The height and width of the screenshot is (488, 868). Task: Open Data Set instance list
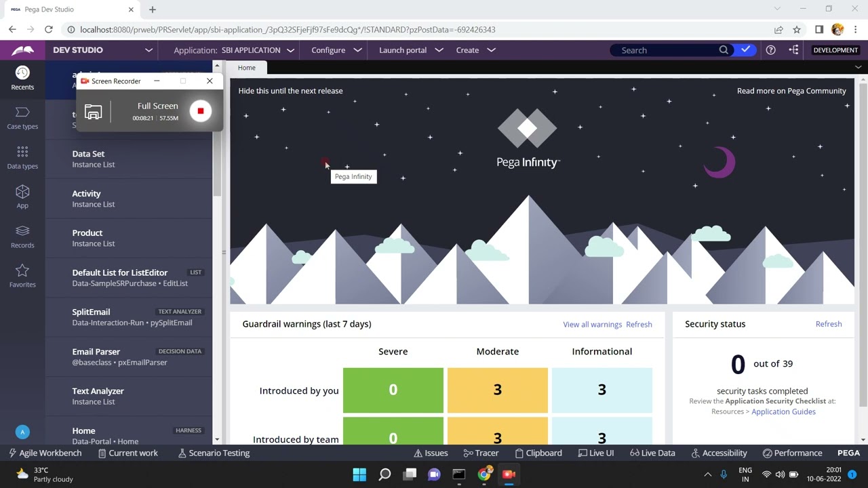coord(129,159)
